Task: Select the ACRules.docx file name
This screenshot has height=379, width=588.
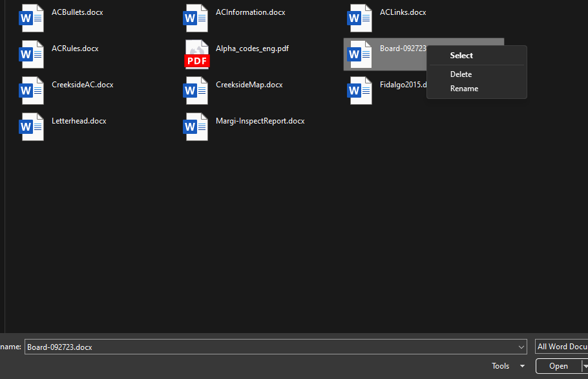Action: 75,49
